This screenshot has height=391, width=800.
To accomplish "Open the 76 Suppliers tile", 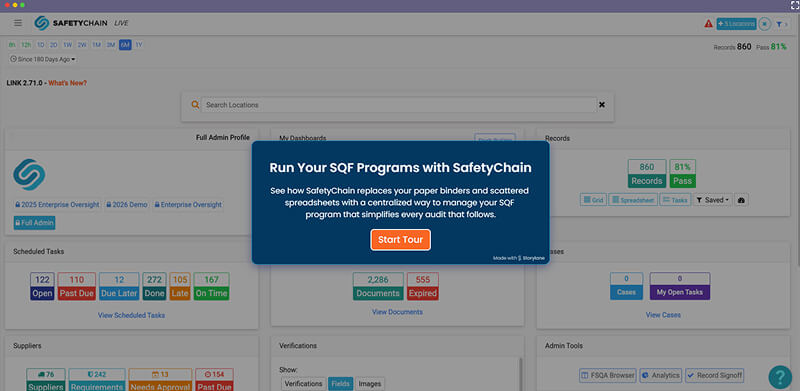I will pyautogui.click(x=46, y=380).
